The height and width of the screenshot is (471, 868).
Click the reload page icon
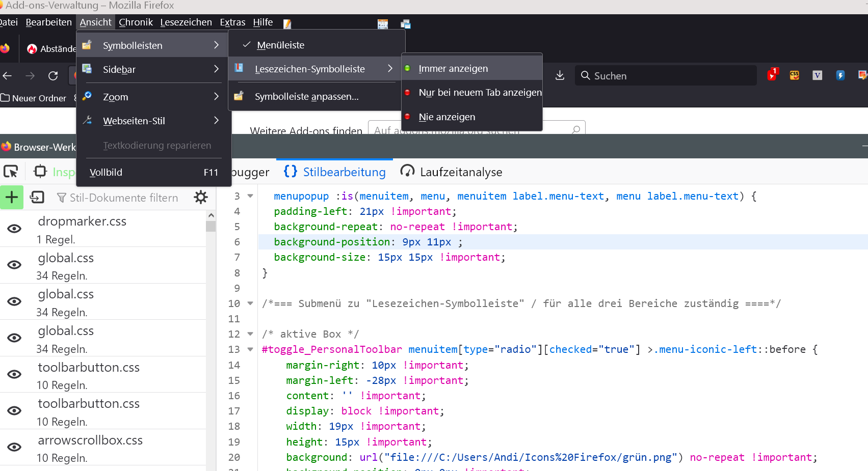click(53, 76)
